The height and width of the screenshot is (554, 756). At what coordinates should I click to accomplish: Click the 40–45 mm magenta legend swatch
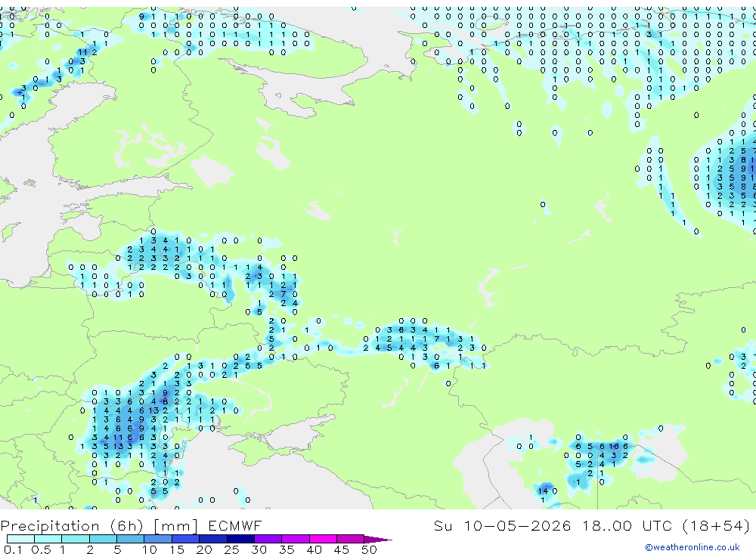pos(323,539)
